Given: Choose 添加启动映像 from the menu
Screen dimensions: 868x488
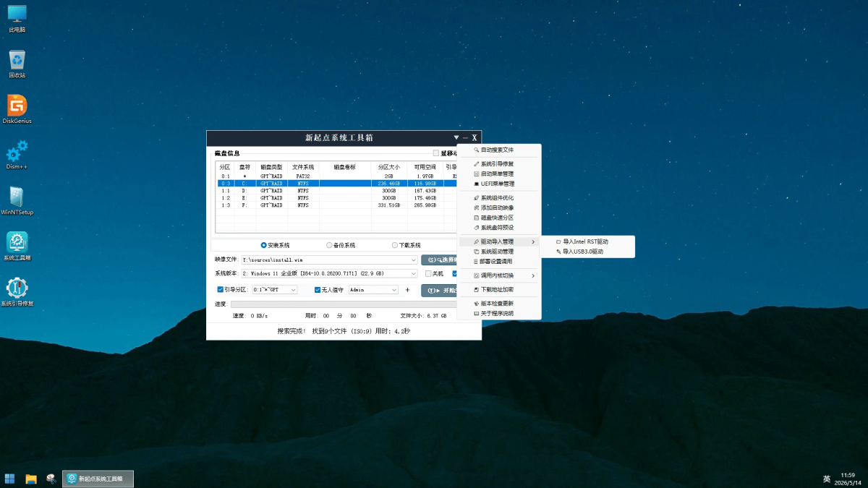Looking at the screenshot, I should 499,207.
